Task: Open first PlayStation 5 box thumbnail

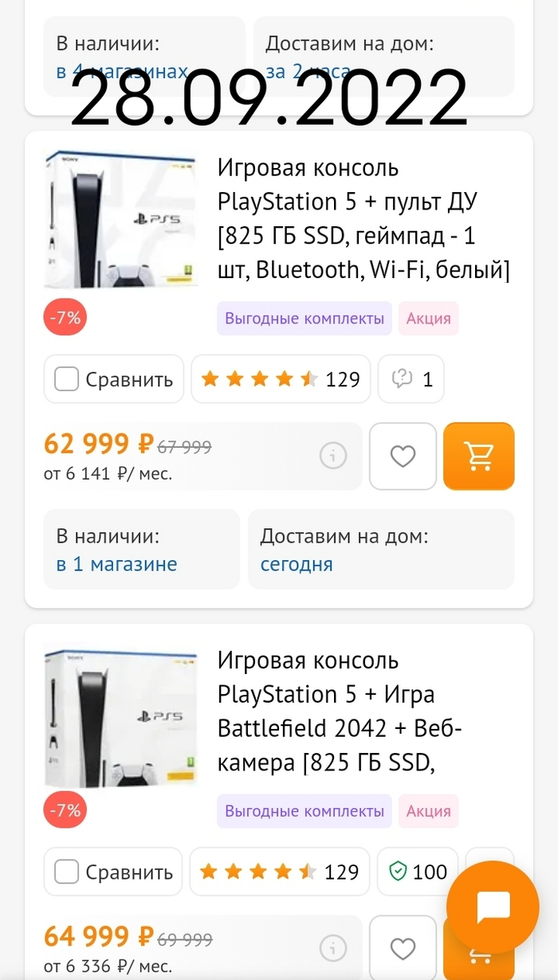Action: pyautogui.click(x=120, y=219)
